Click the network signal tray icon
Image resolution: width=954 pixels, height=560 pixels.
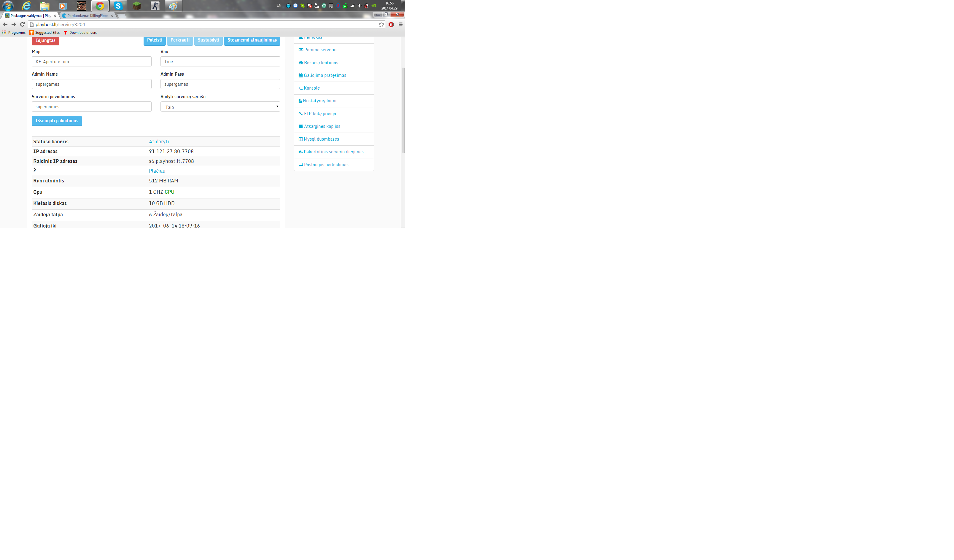pyautogui.click(x=352, y=6)
